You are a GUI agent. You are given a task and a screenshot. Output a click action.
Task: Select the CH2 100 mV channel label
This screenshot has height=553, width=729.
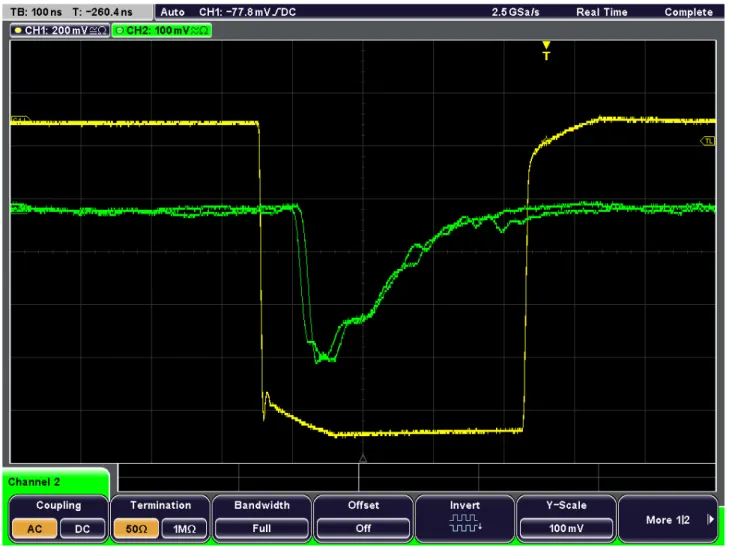point(162,31)
